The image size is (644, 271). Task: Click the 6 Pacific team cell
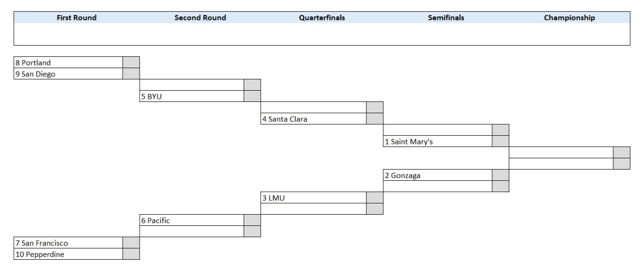192,220
